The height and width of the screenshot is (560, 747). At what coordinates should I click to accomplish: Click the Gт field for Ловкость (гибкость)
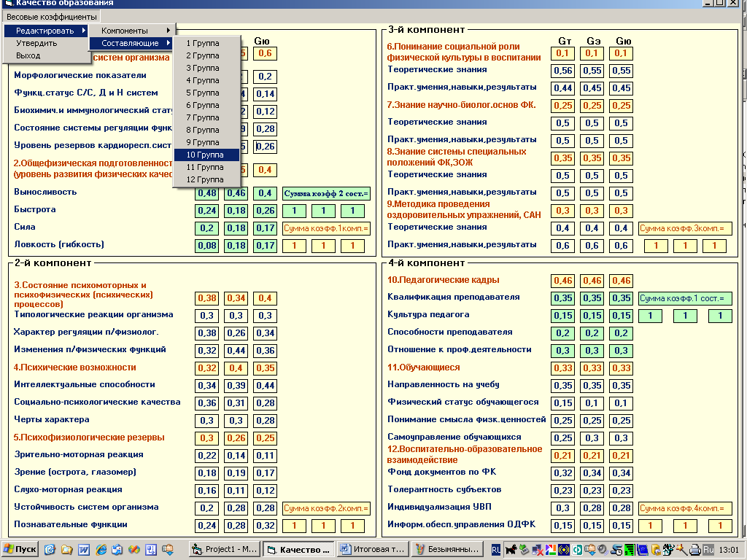pos(206,246)
